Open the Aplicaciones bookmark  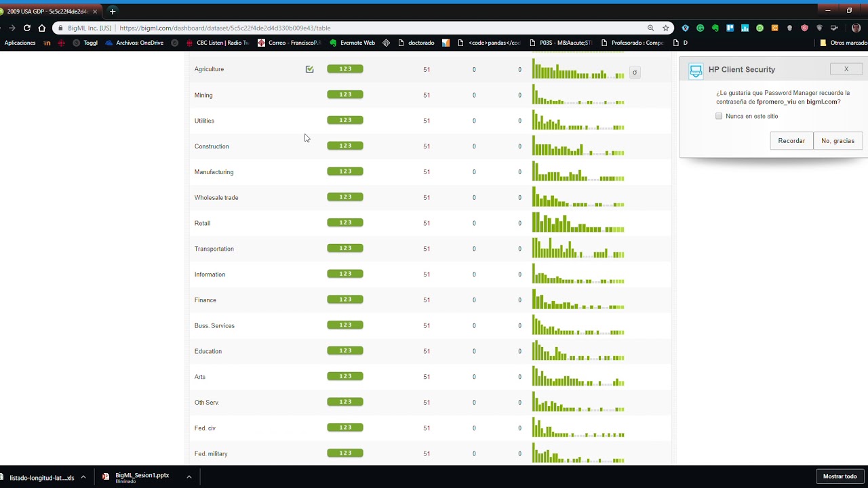pos(20,43)
